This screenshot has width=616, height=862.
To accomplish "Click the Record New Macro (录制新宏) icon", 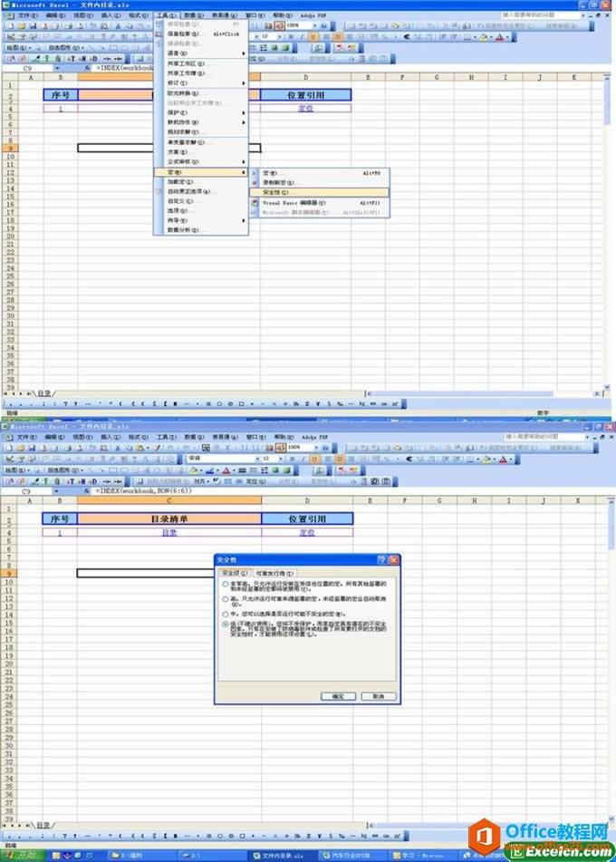I will 255,182.
